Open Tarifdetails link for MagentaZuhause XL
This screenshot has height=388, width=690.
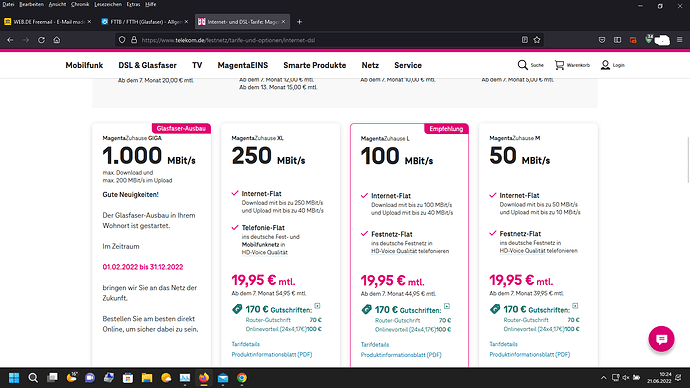246,344
